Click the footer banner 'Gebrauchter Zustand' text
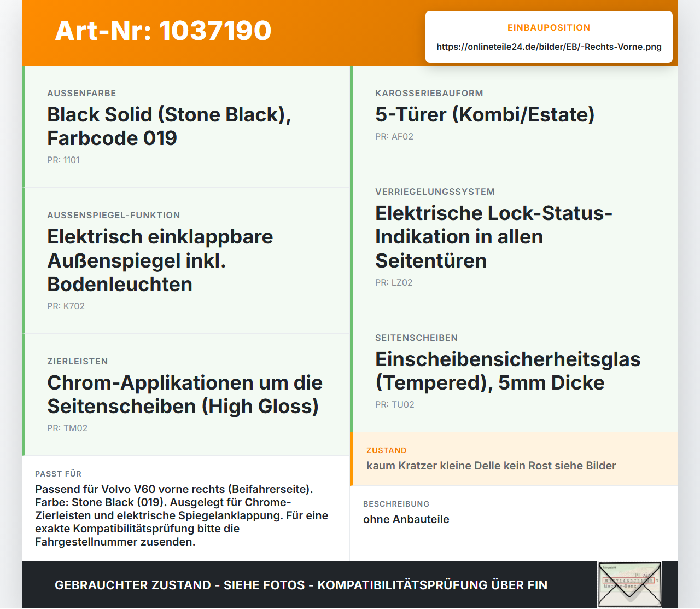The height and width of the screenshot is (609, 700). point(301,585)
